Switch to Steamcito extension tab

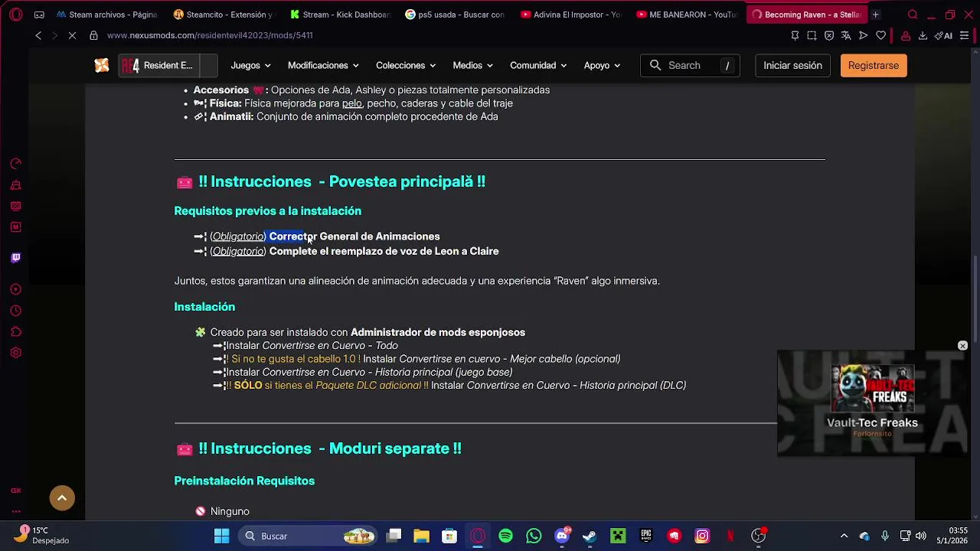[223, 15]
